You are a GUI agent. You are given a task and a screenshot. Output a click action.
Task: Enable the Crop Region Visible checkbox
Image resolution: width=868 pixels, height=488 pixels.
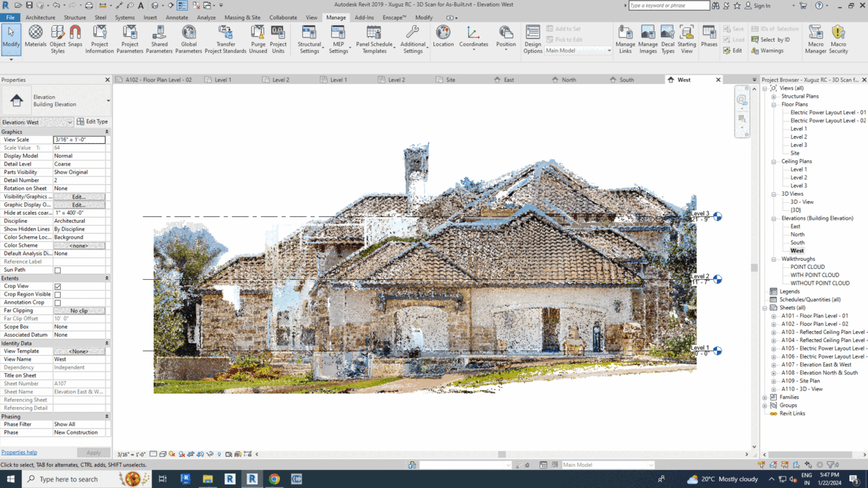coord(58,295)
